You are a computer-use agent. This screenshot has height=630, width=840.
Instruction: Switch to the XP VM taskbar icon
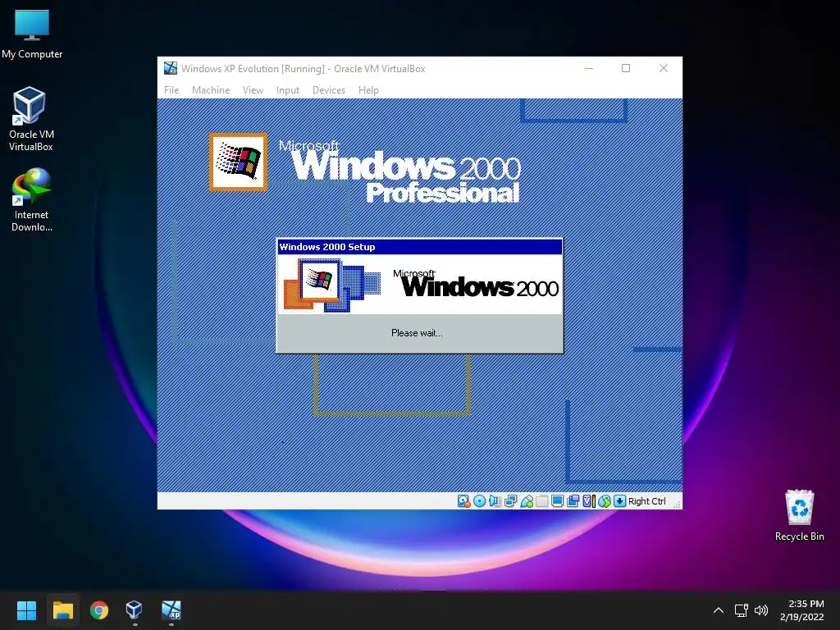pyautogui.click(x=171, y=610)
